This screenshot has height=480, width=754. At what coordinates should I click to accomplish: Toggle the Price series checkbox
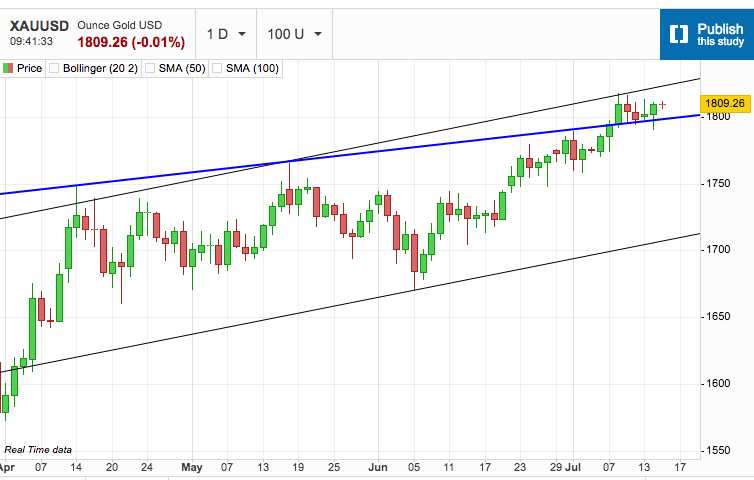pos(8,68)
